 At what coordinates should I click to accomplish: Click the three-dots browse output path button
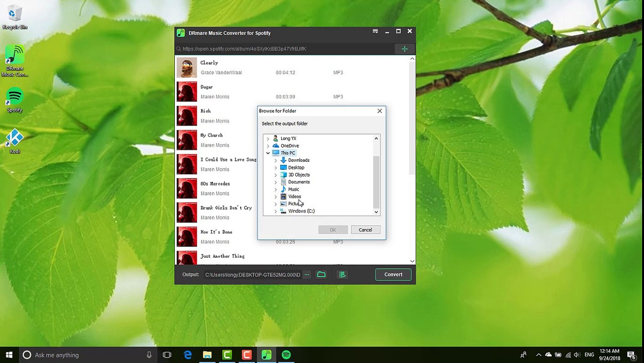coord(306,275)
